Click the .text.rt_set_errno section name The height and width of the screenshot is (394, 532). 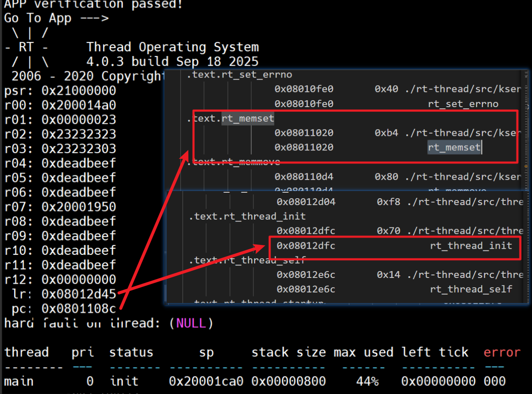239,75
